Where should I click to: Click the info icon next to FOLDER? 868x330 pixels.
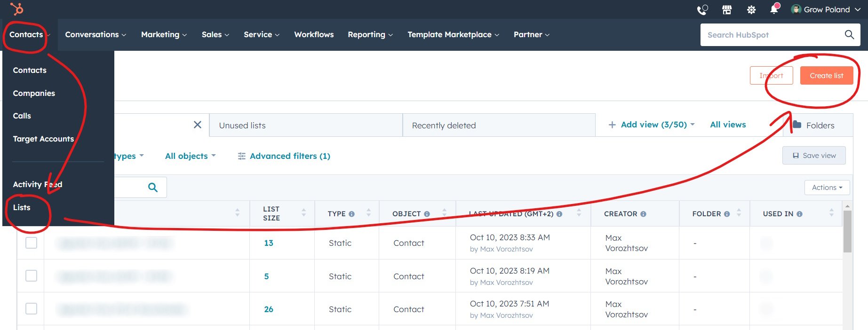pos(727,214)
